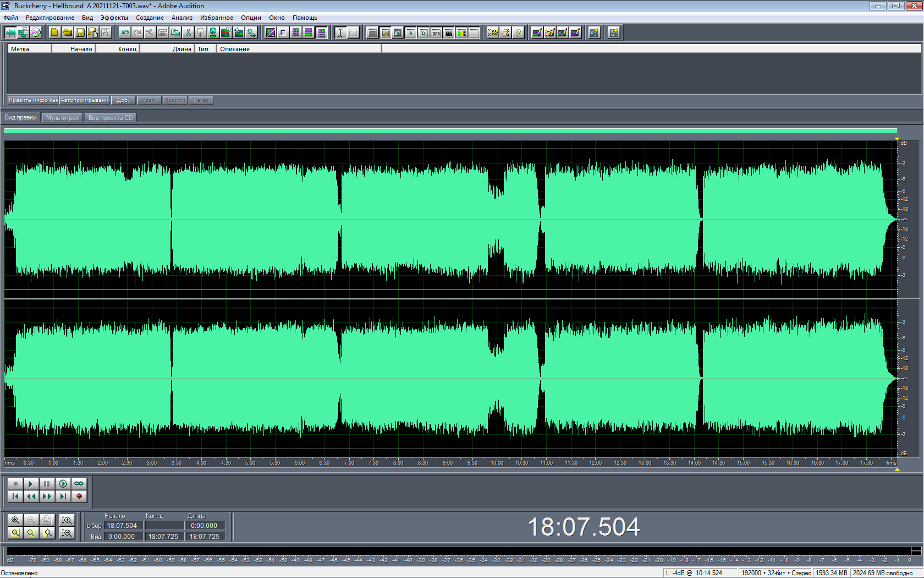Click the large 18:07.504 time display
The height and width of the screenshot is (578, 924).
click(x=584, y=527)
